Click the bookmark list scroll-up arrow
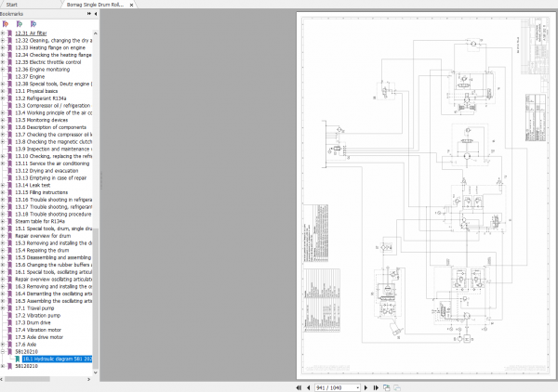Viewport: 558px width, 392px height. click(x=96, y=33)
